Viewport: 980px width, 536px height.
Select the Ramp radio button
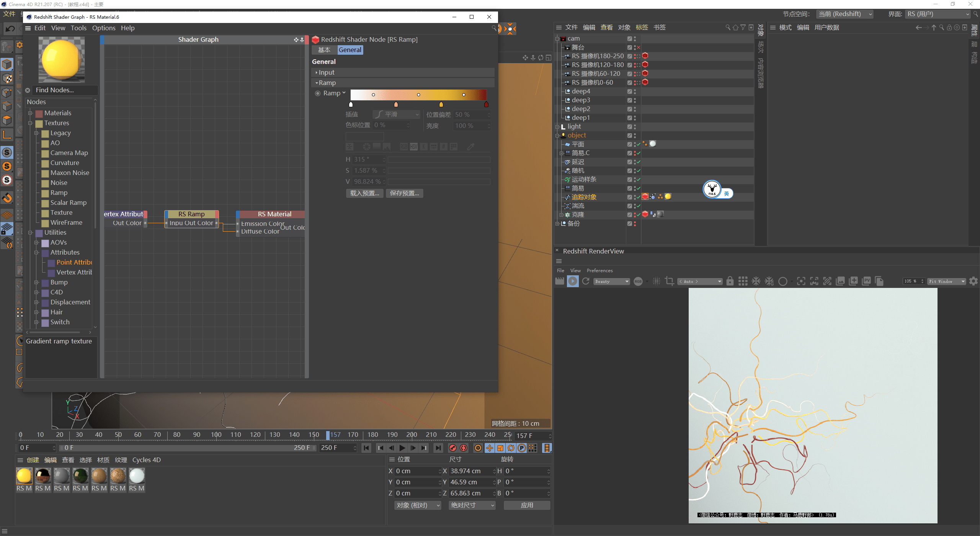tap(318, 93)
